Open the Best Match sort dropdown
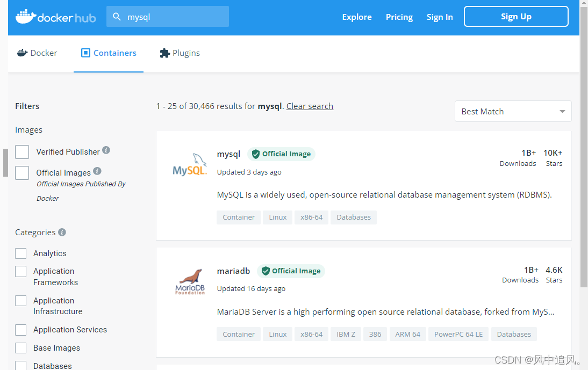Viewport: 588px width, 370px height. (x=513, y=111)
